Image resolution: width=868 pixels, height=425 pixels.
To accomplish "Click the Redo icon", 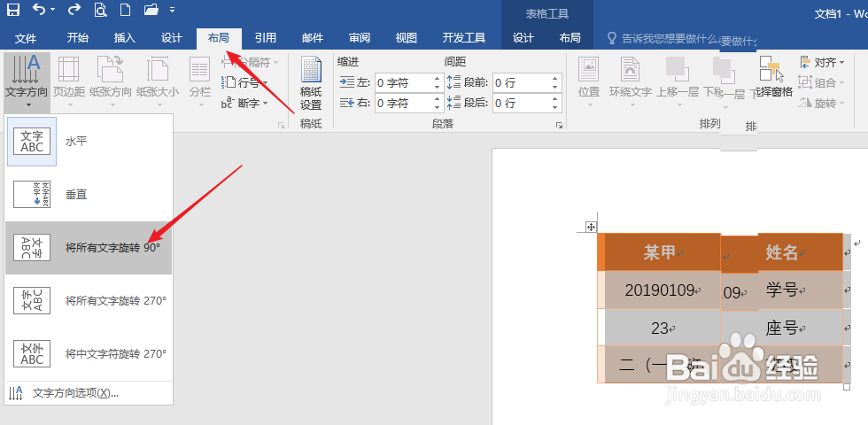I will (x=74, y=10).
